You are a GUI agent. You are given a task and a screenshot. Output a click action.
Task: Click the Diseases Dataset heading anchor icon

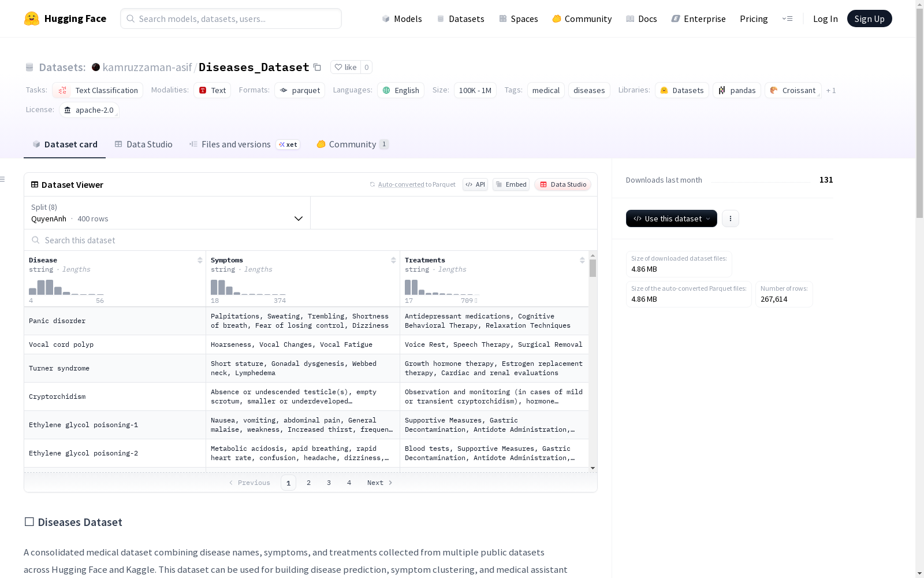pos(29,522)
